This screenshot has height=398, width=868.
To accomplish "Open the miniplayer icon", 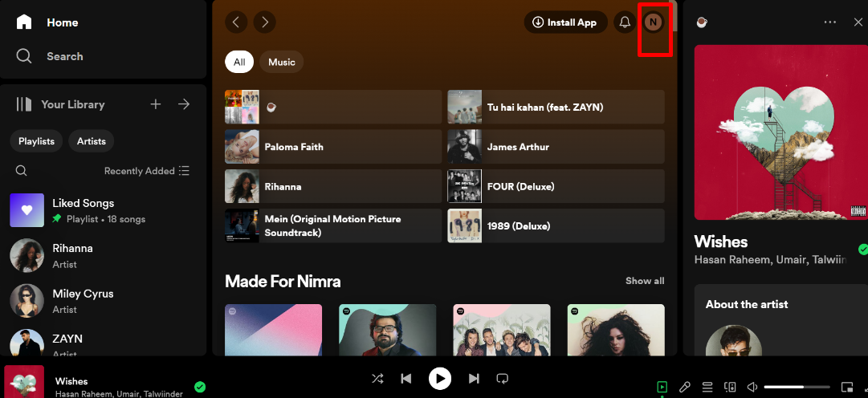I will [x=847, y=387].
